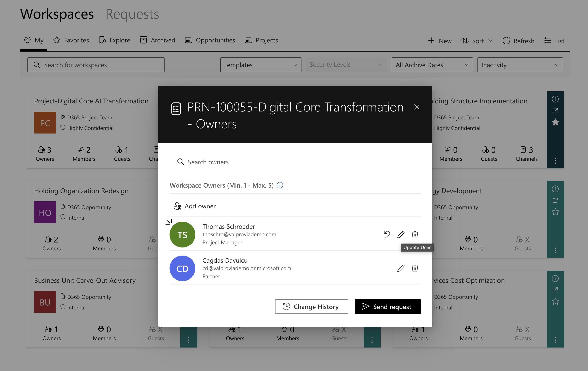Viewport: 588px width, 371px height.
Task: Open more options on Business Unit Carve-Out card
Action: [188, 340]
